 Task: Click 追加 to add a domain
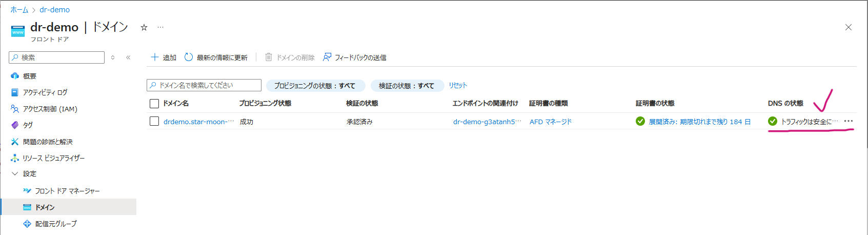[x=164, y=57]
